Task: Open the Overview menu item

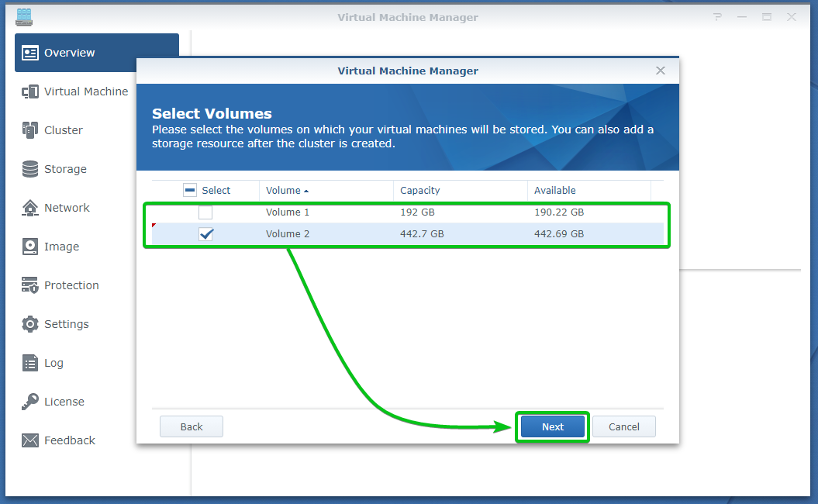Action: 96,53
